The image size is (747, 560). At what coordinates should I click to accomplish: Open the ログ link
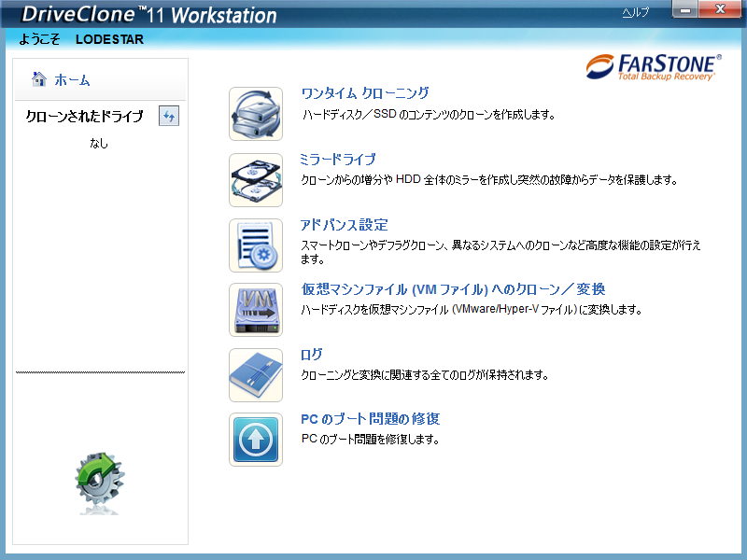click(x=312, y=354)
